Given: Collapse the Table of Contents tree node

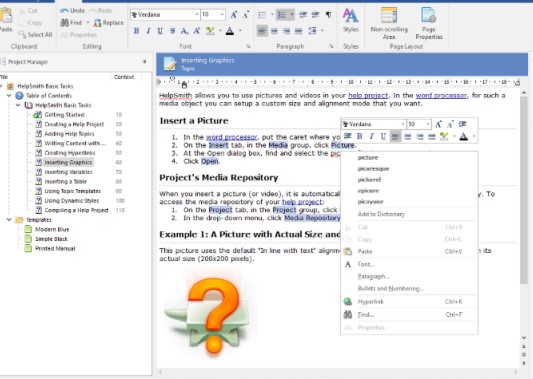Looking at the screenshot, I should 9,96.
